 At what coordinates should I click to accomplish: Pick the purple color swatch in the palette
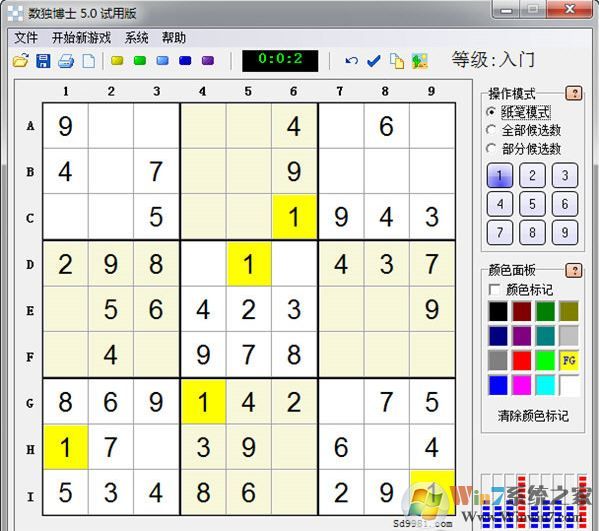point(521,336)
